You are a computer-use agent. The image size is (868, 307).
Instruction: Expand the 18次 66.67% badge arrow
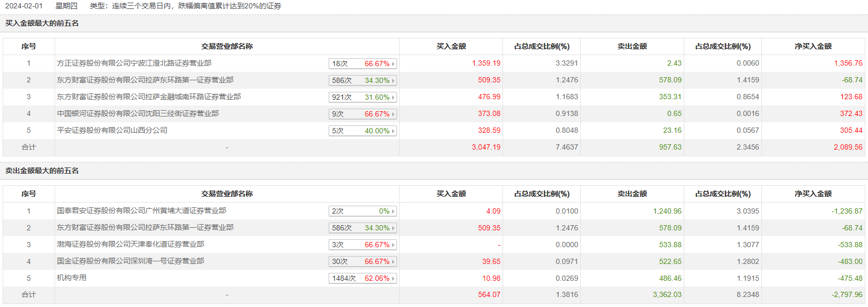tap(393, 64)
